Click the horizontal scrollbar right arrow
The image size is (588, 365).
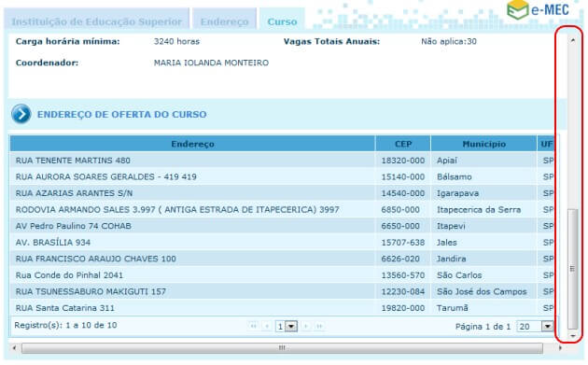point(560,348)
